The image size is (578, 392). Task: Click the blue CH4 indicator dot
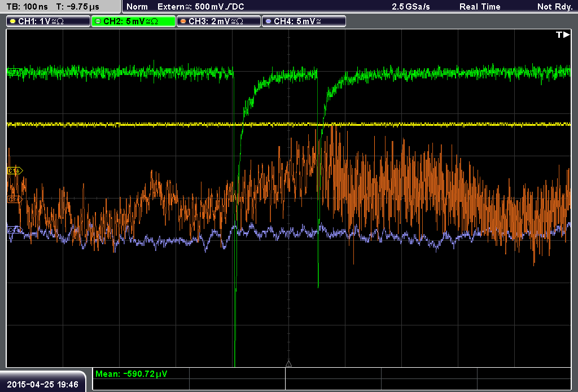[x=268, y=21]
